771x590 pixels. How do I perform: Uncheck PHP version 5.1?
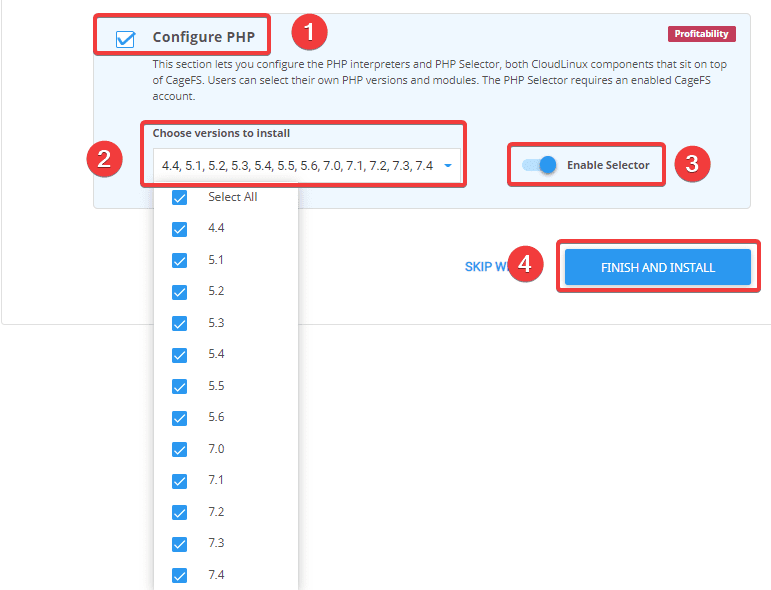(180, 261)
